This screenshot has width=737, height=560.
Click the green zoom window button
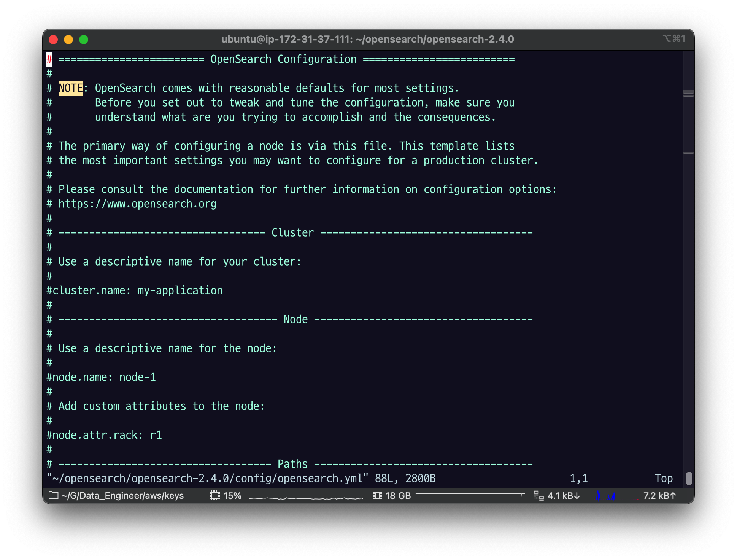click(x=84, y=40)
